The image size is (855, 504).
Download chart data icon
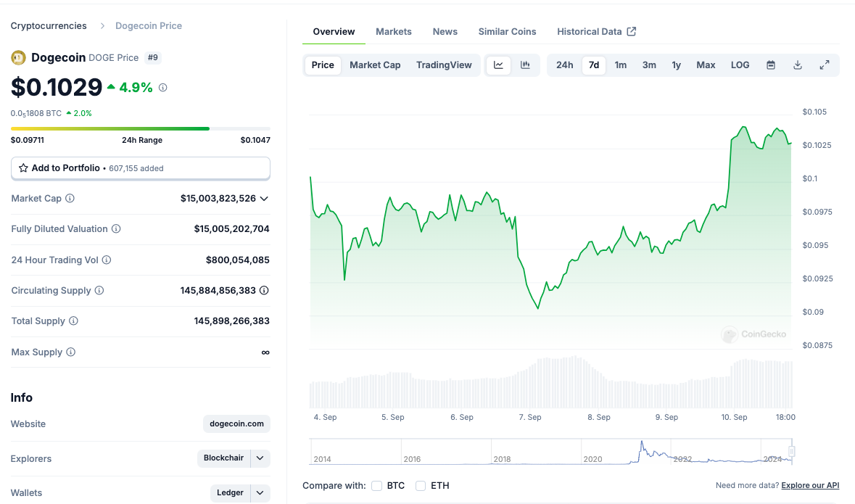(x=798, y=65)
